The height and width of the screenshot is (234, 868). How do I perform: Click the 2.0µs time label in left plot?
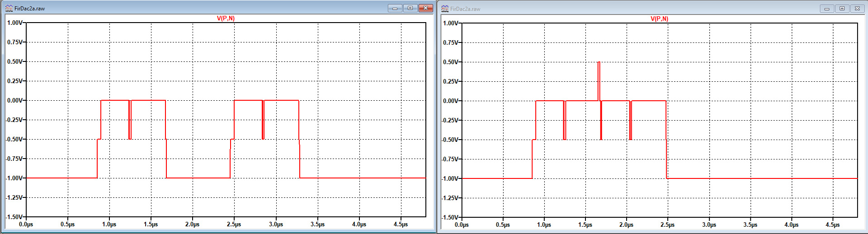(x=193, y=224)
